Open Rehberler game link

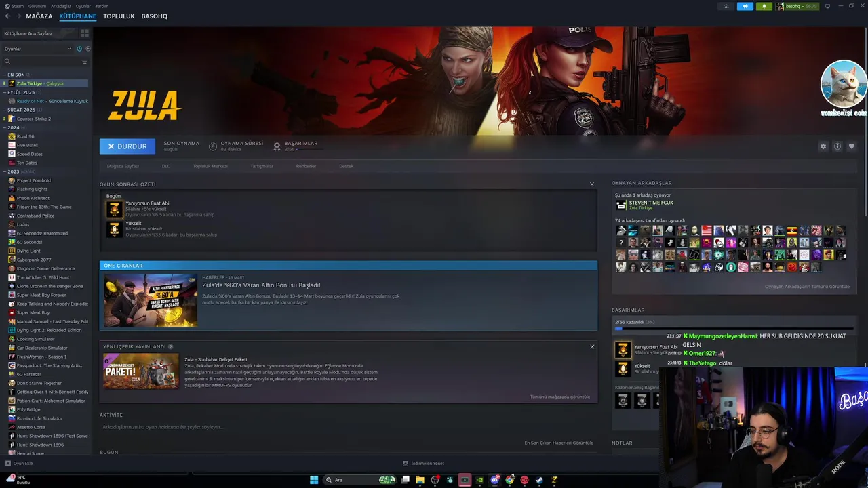pos(306,166)
